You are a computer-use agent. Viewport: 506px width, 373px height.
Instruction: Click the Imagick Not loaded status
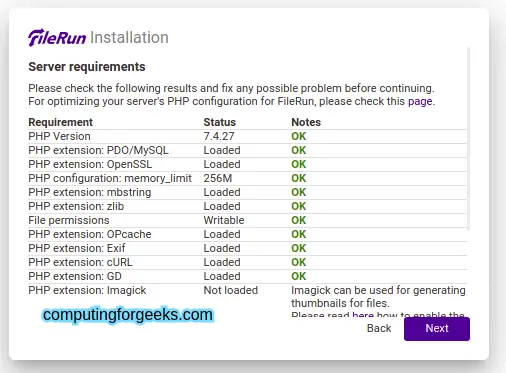point(231,290)
